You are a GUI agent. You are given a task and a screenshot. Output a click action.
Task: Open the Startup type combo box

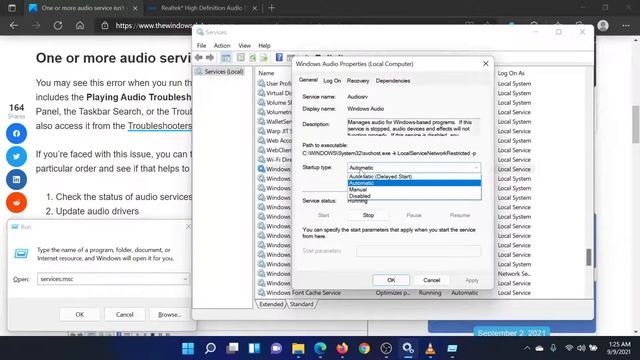(x=414, y=167)
